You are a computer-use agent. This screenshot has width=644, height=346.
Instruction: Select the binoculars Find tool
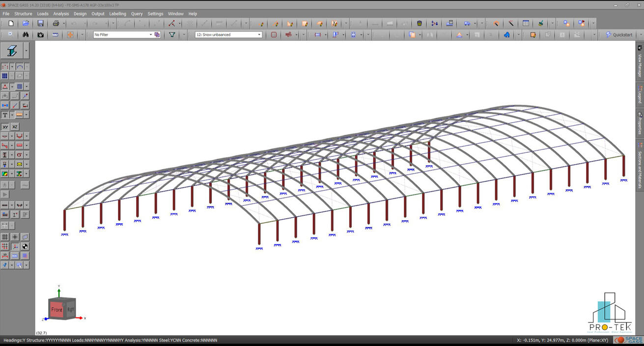point(26,35)
